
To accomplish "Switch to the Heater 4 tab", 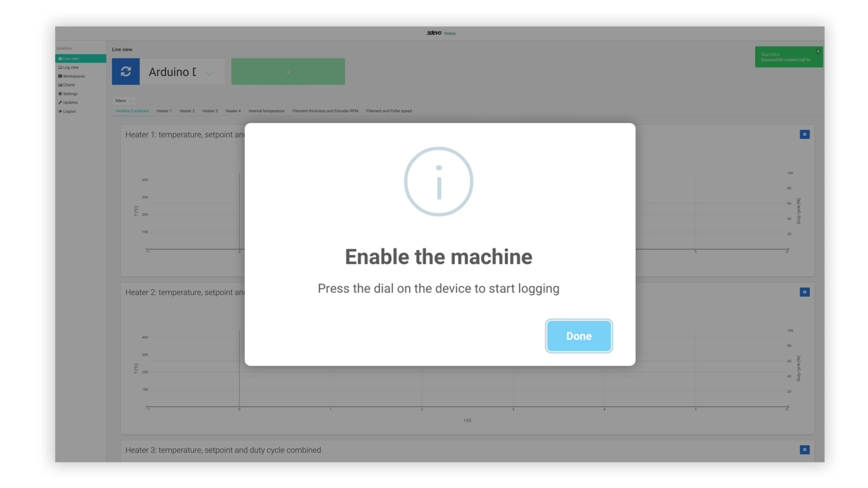I will 233,111.
